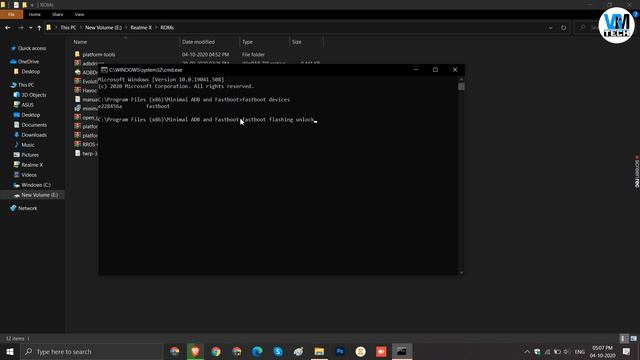Select the RROS archive file
This screenshot has height=360, width=640.
(86, 144)
